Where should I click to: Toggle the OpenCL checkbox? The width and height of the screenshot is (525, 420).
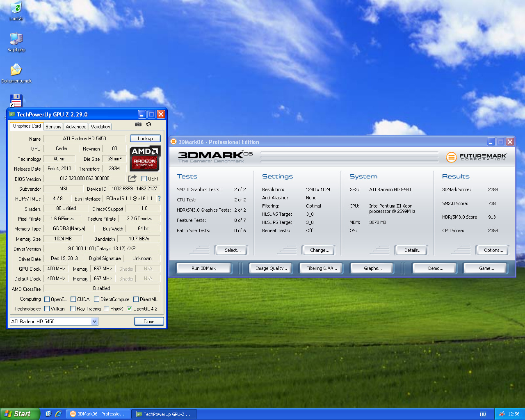coord(47,299)
